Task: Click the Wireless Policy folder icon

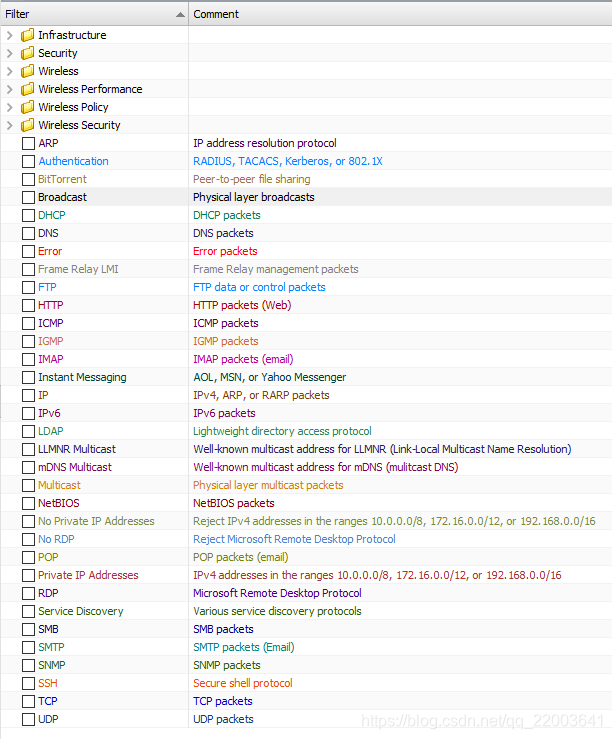Action: (x=28, y=107)
